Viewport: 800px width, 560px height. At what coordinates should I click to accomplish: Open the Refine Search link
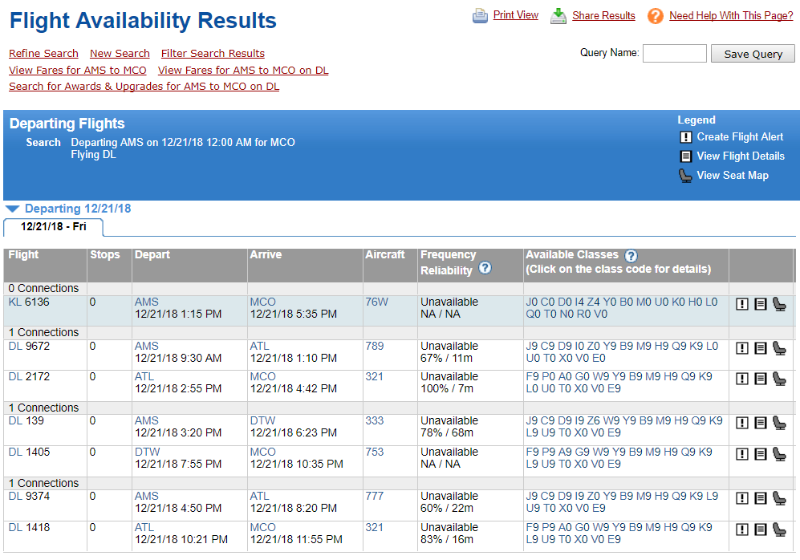(x=43, y=54)
